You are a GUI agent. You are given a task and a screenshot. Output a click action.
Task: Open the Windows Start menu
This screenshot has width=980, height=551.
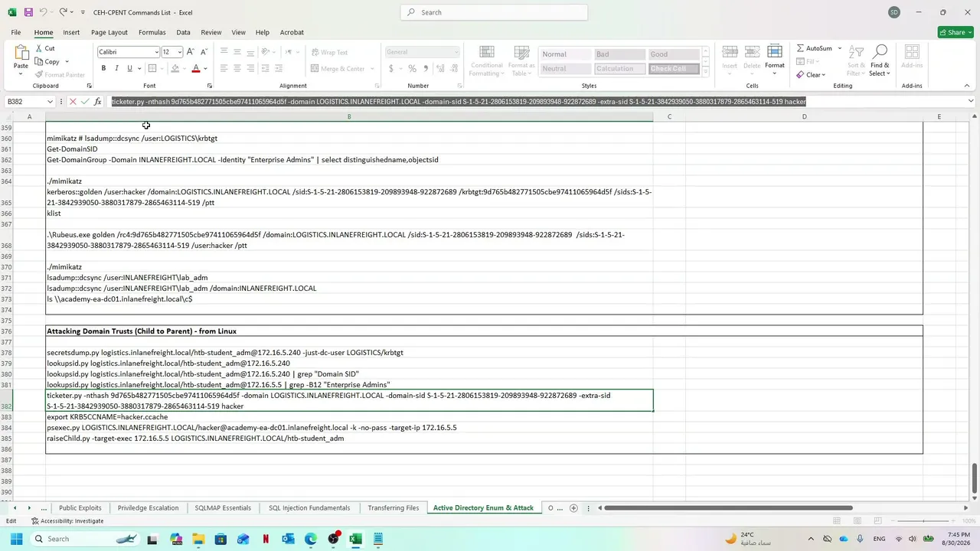click(x=16, y=539)
